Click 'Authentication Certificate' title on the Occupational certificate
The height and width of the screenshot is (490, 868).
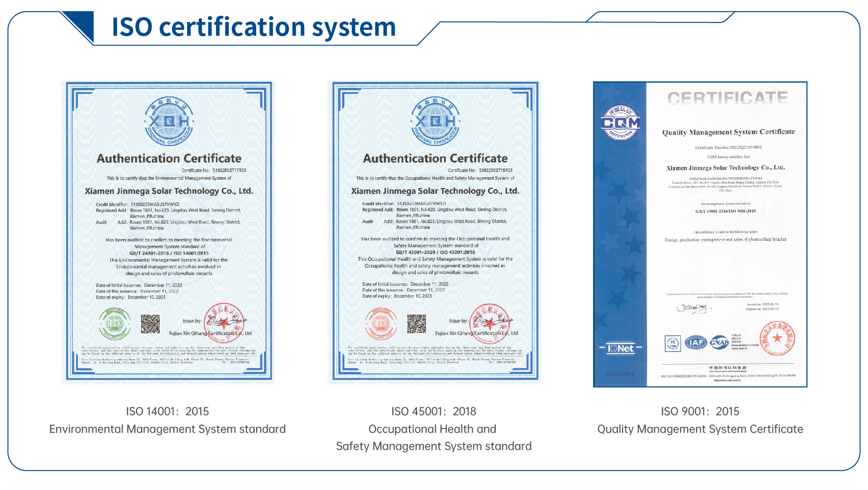[x=435, y=158]
